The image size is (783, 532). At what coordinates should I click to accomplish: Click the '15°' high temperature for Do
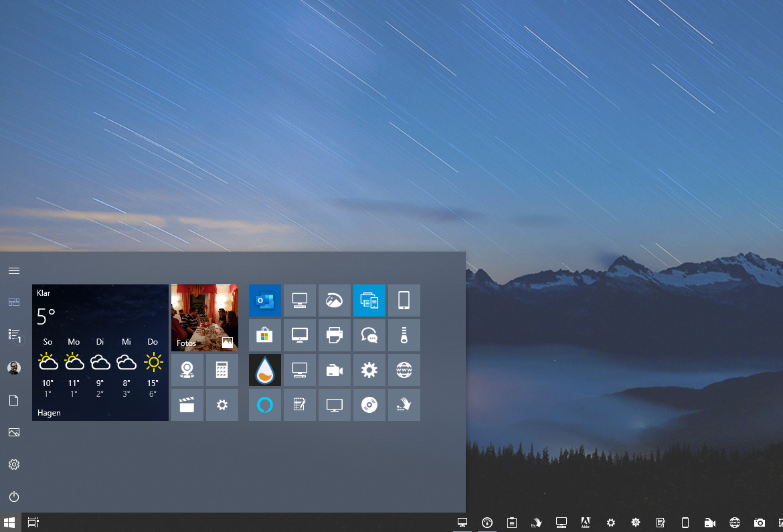153,383
